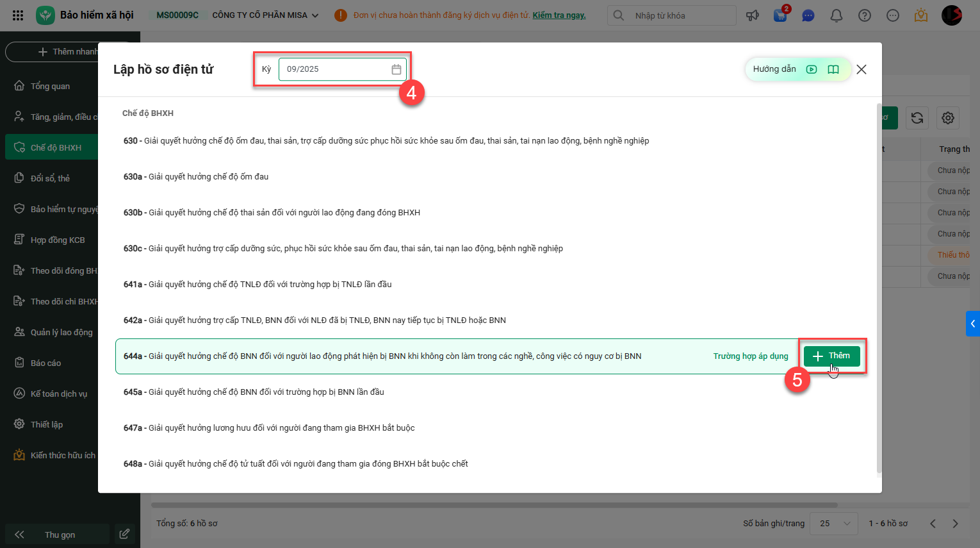
Task: Select procedure 630b - chế độ thai sản
Action: coord(491,213)
